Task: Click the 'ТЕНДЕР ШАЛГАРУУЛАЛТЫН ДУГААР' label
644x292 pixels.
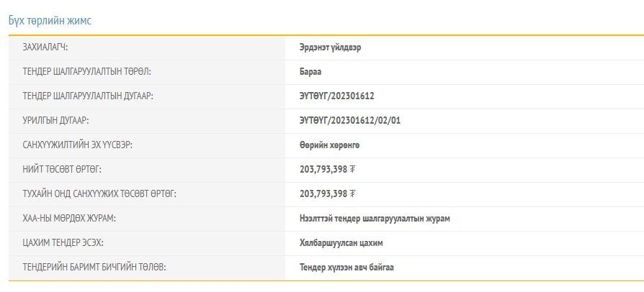Action: [88, 96]
